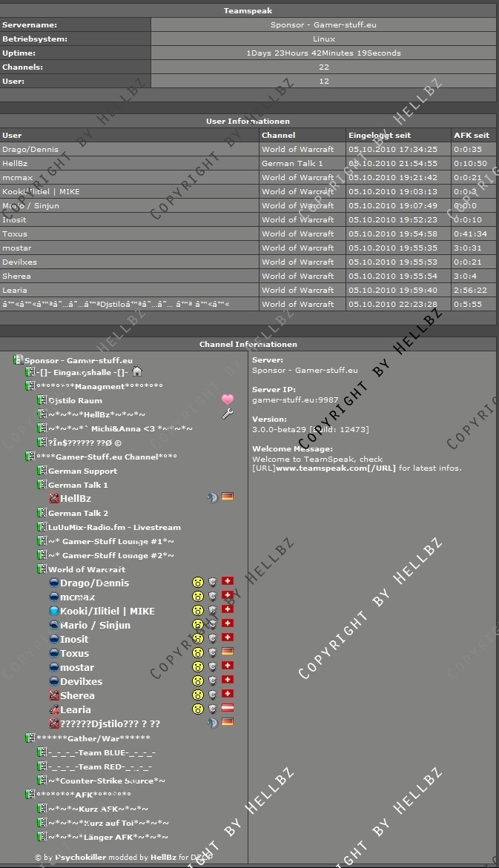Click the Swiss flag next to Kooki/Ilitiel
Viewport: 499px width, 868px height.
228,609
